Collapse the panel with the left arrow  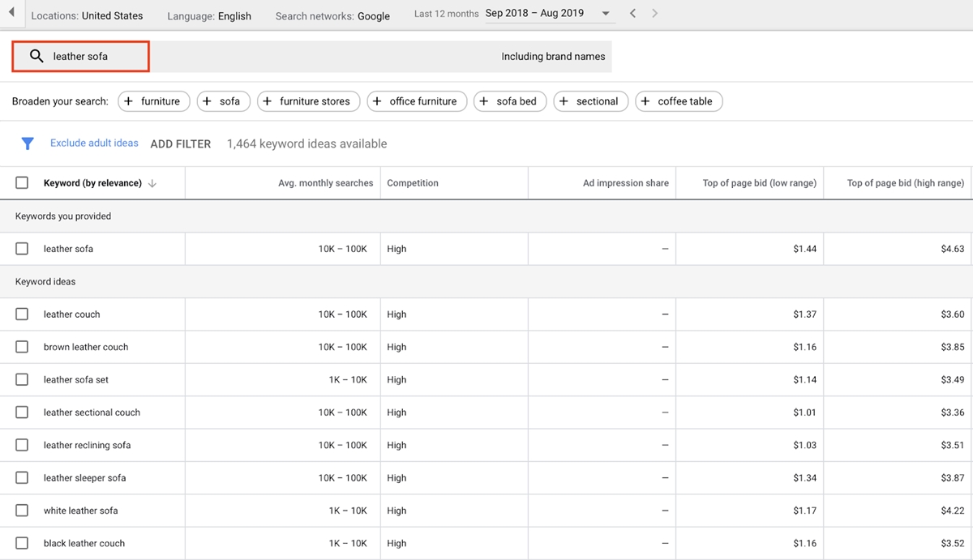click(12, 15)
